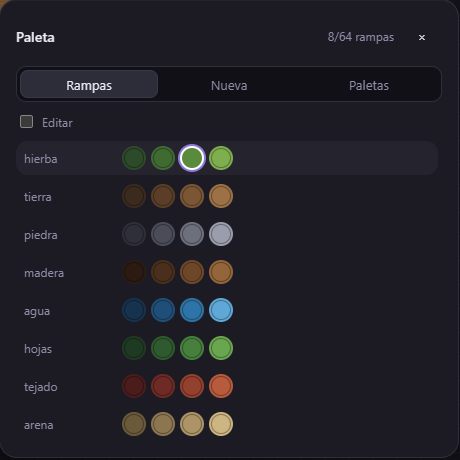
Task: Click the 'madera' ramp name
Action: [x=44, y=273]
